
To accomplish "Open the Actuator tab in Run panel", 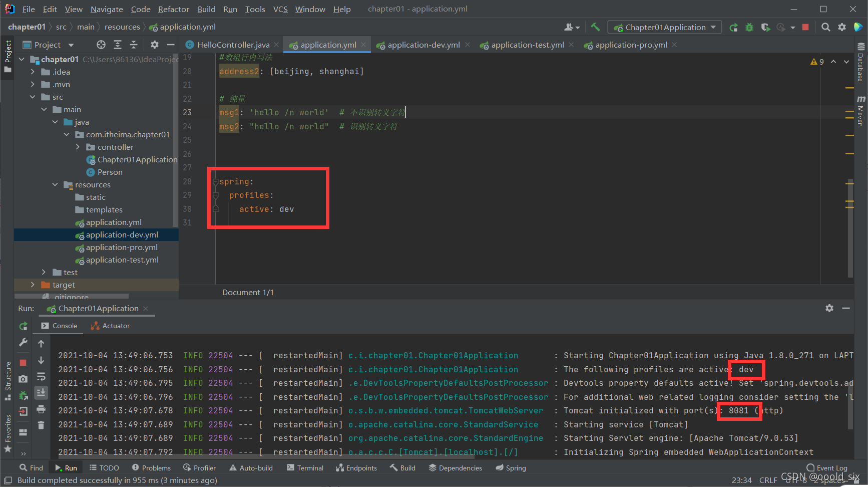I will coord(110,326).
